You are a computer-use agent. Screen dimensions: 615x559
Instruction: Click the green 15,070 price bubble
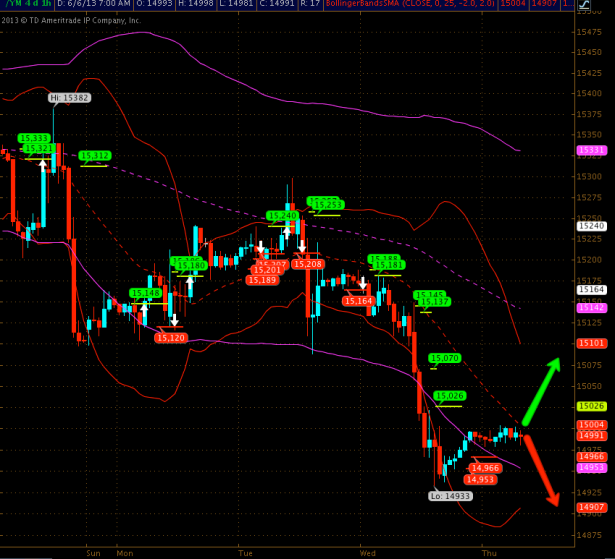pyautogui.click(x=444, y=357)
